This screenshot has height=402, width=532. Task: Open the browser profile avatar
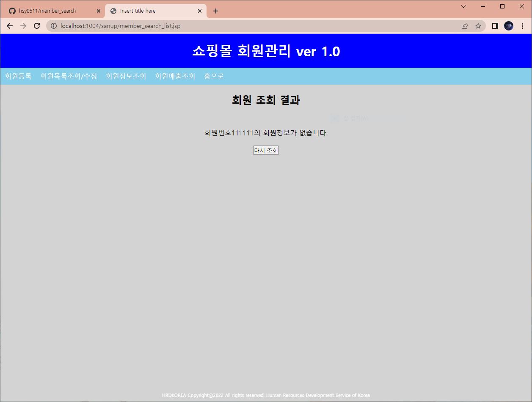pyautogui.click(x=508, y=26)
